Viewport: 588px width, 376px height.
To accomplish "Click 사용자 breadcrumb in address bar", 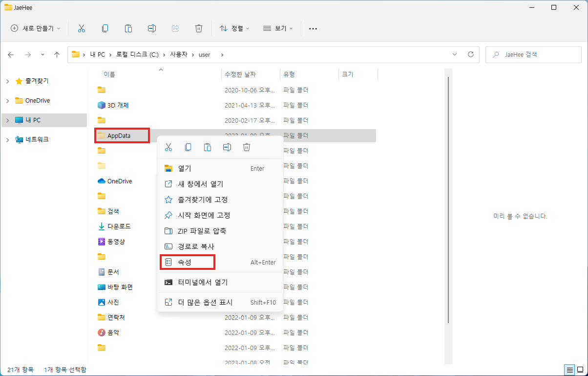I will coord(179,55).
